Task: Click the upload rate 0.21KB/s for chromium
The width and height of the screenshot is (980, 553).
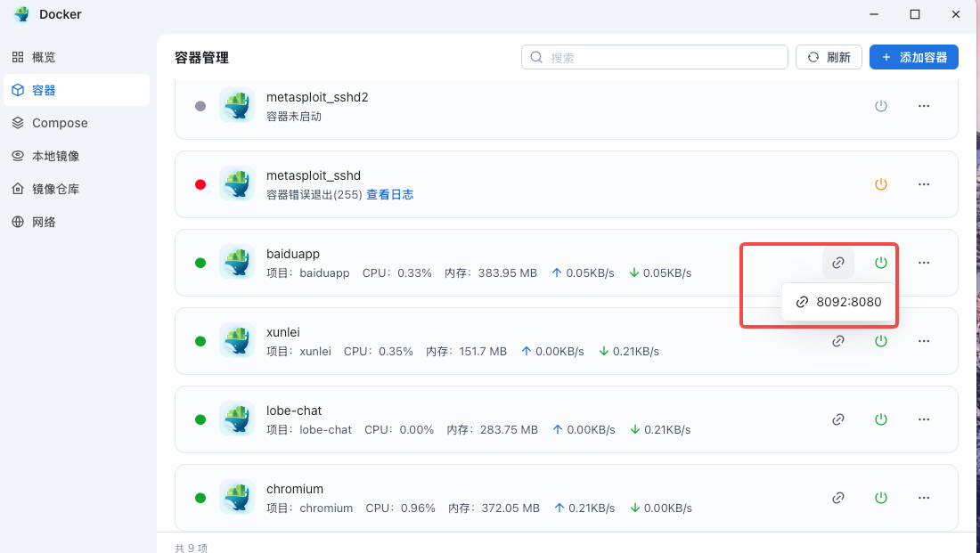Action: pyautogui.click(x=584, y=508)
